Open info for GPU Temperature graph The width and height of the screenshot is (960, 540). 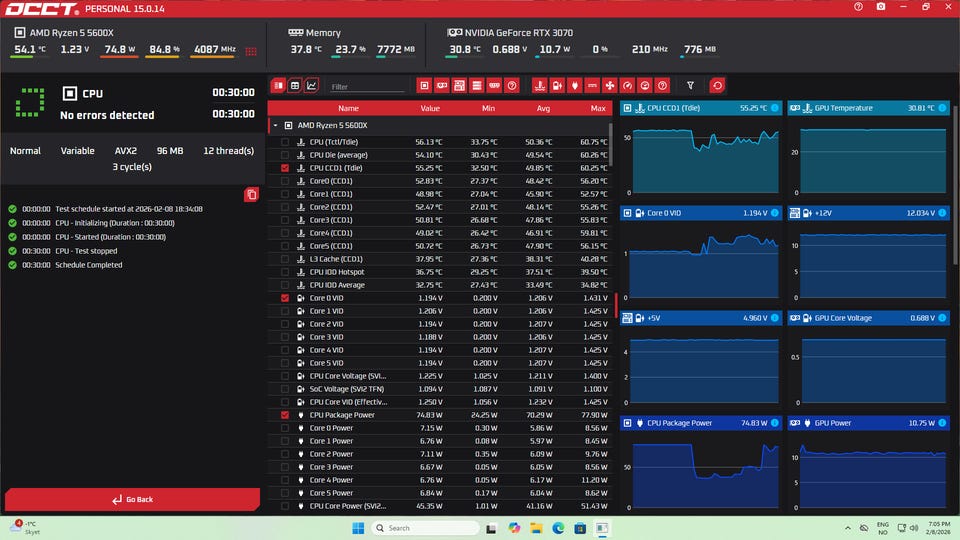942,108
